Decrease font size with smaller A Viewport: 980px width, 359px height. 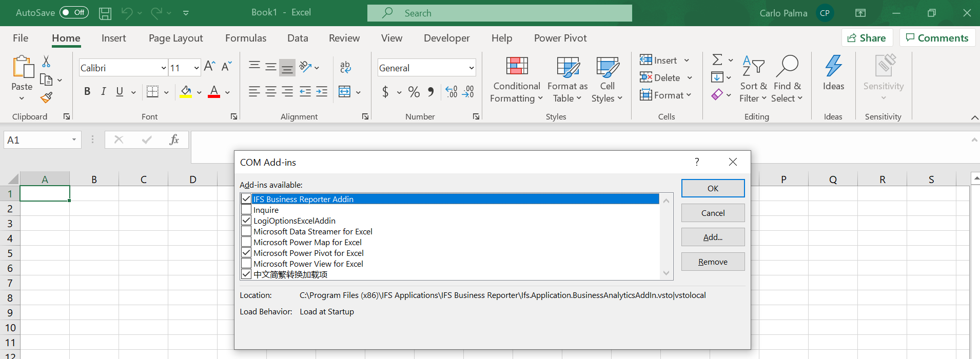coord(226,66)
